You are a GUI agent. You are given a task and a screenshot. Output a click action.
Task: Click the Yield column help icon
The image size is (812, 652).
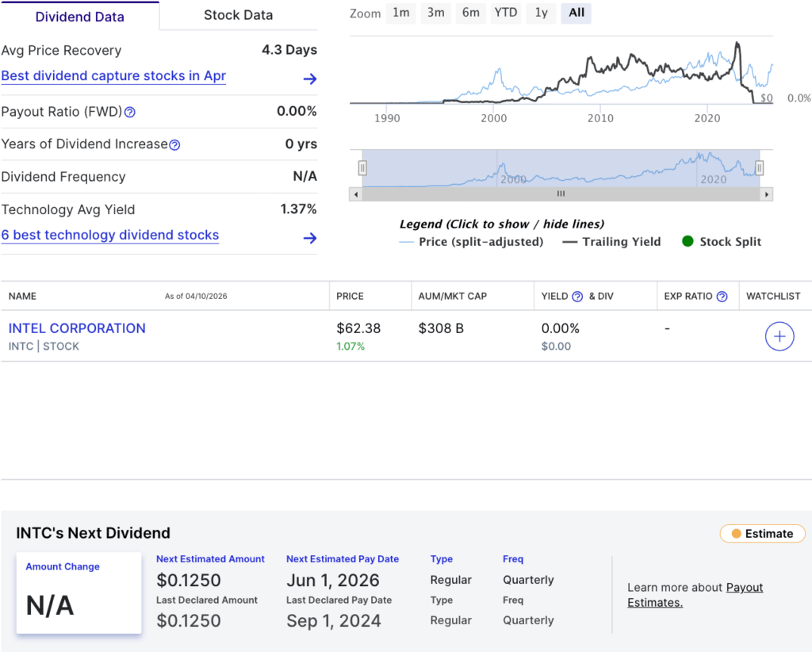578,297
